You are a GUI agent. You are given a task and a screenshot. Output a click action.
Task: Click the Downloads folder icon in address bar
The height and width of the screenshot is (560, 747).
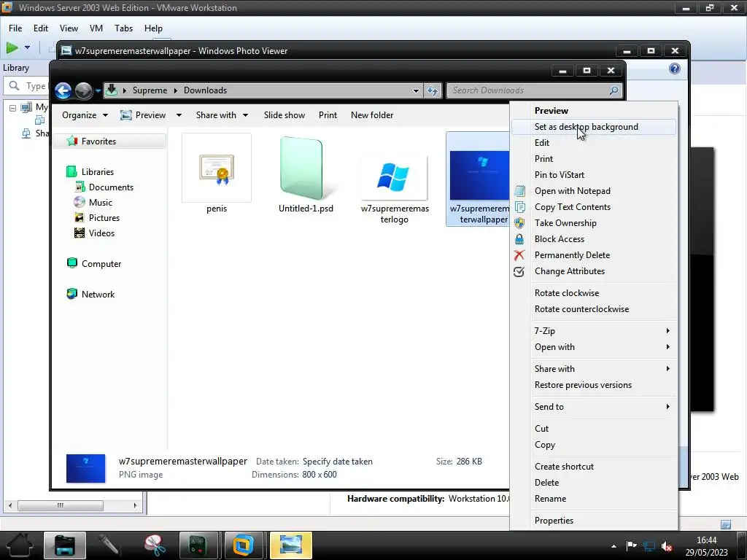112,90
